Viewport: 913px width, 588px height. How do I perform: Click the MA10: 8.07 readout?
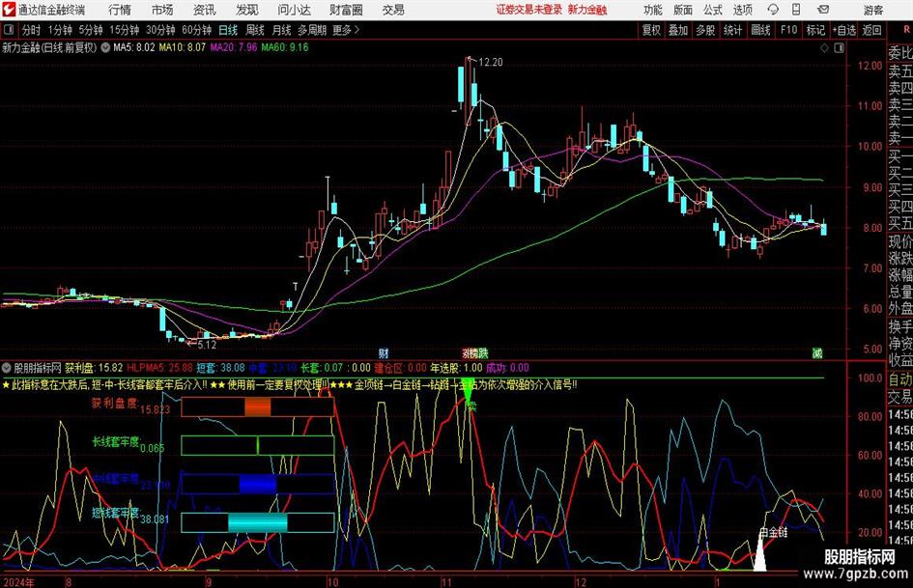[183, 47]
